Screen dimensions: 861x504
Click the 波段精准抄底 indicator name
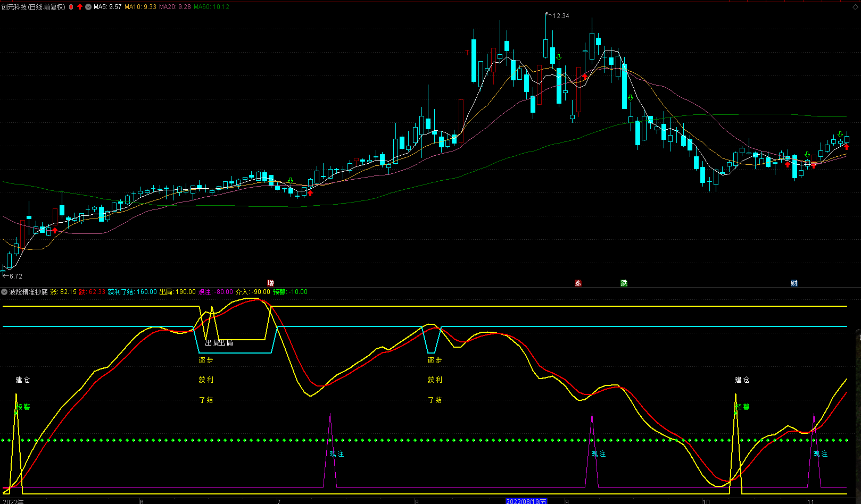coord(29,292)
